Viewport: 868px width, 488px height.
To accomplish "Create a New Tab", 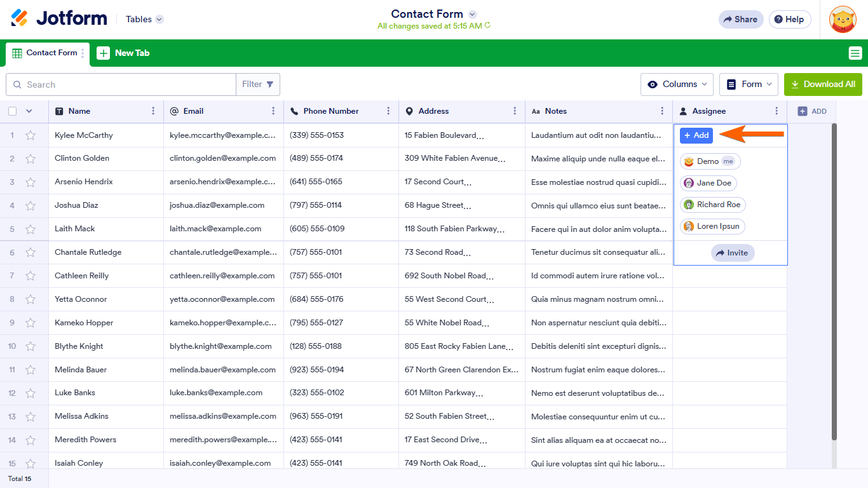I will 123,53.
